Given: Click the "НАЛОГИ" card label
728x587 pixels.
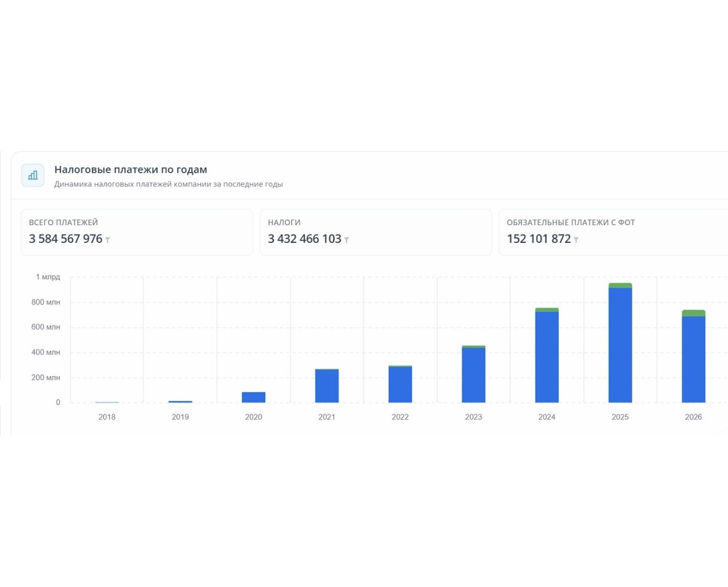Looking at the screenshot, I should 284,223.
